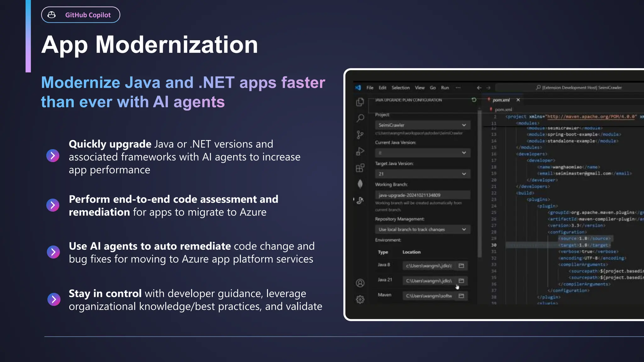Click the App Modernization heading
The image size is (644, 362).
tap(150, 45)
